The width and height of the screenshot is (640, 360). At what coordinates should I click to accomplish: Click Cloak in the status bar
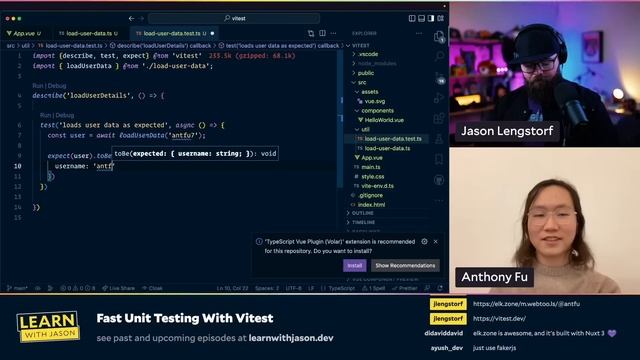point(152,288)
